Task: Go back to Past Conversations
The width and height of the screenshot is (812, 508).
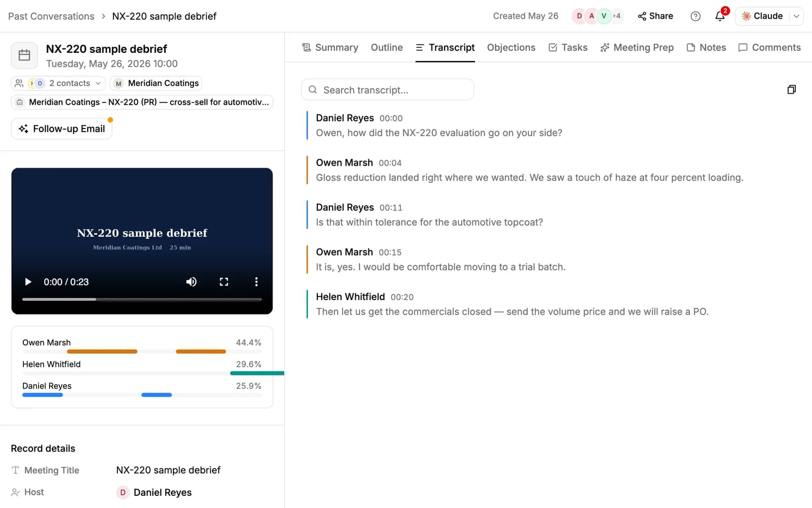Action: [x=51, y=16]
